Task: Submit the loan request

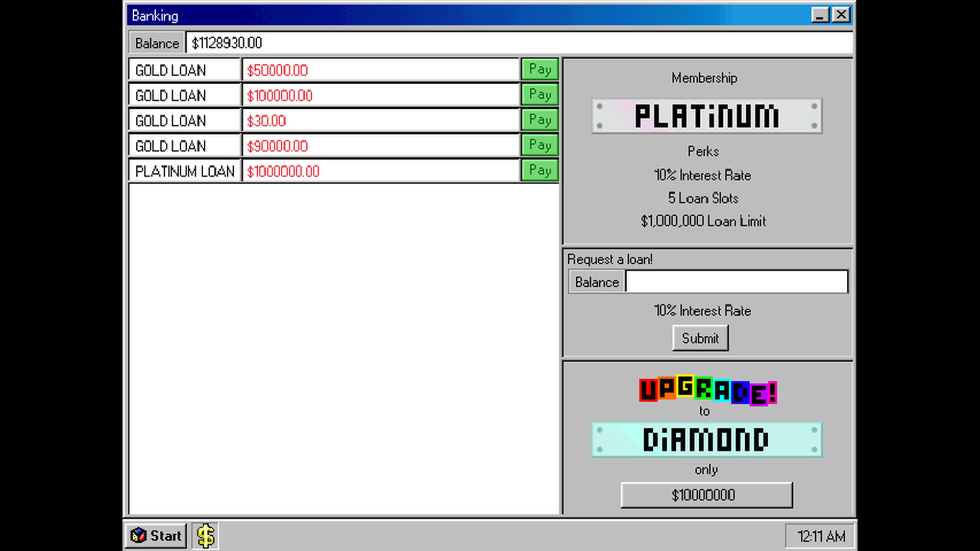Action: tap(700, 338)
